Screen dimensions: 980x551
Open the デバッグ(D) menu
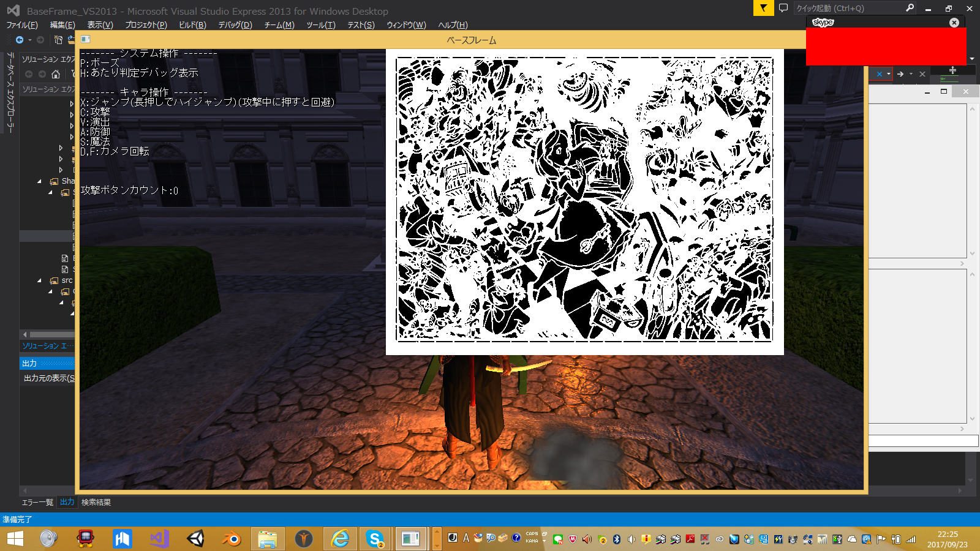(235, 25)
